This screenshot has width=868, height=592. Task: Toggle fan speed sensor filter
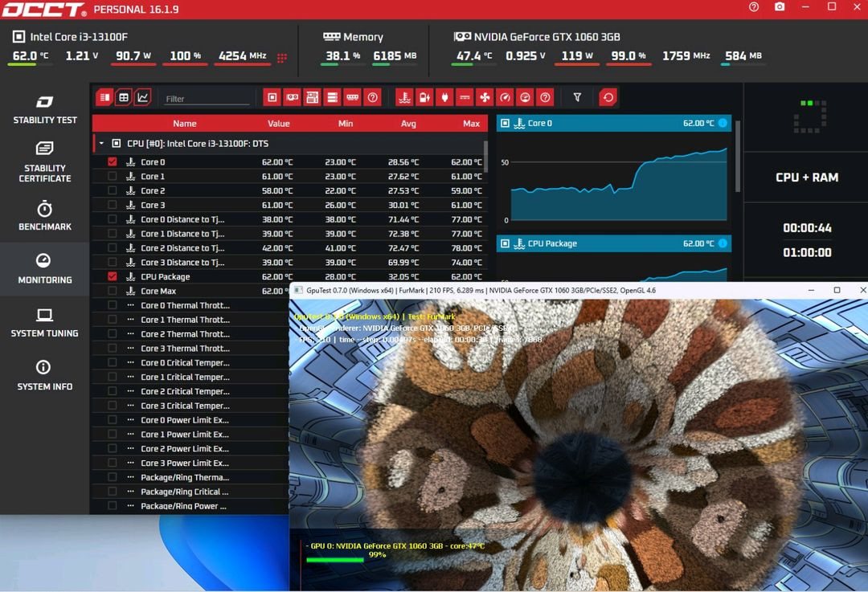(x=485, y=98)
